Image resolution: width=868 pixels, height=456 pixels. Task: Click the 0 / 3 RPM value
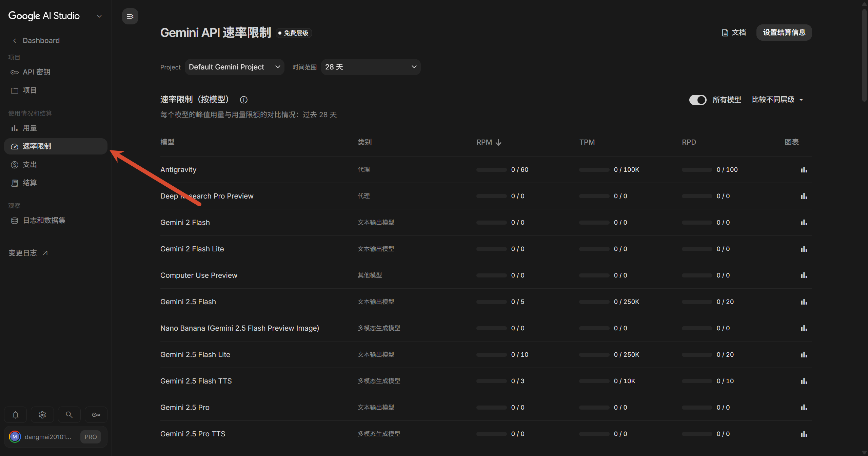tap(518, 381)
